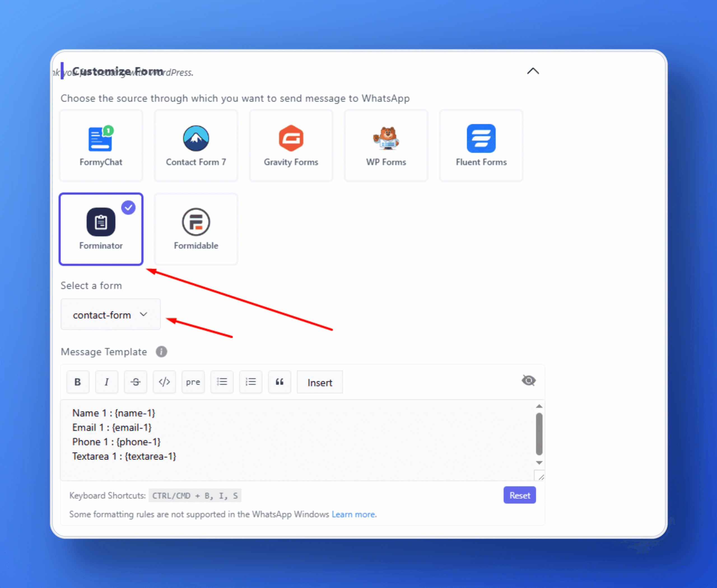Toggle bold formatting in the editor
The width and height of the screenshot is (717, 588).
78,382
